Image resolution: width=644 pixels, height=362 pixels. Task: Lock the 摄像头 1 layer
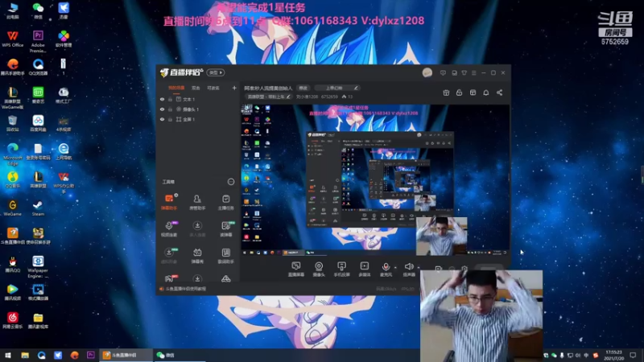point(170,109)
